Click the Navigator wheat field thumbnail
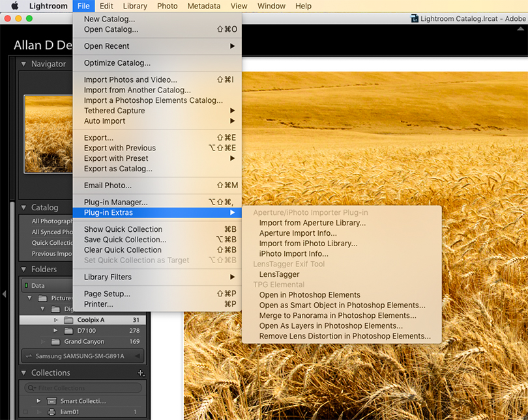528x420 pixels. [x=48, y=134]
